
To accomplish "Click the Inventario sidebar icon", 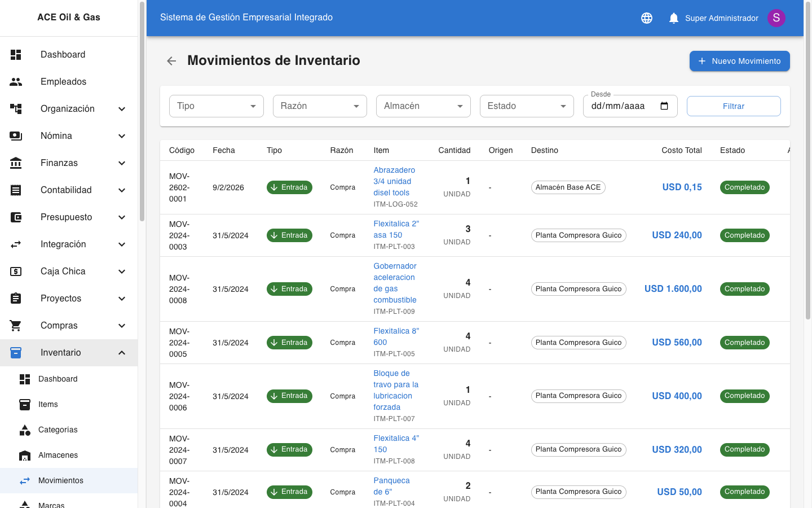I will pos(16,352).
